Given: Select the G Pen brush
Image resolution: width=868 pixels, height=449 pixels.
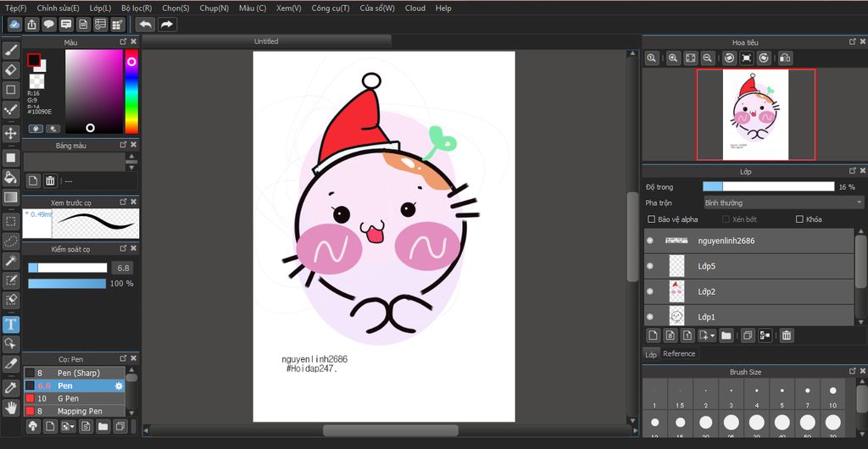Looking at the screenshot, I should (x=75, y=399).
